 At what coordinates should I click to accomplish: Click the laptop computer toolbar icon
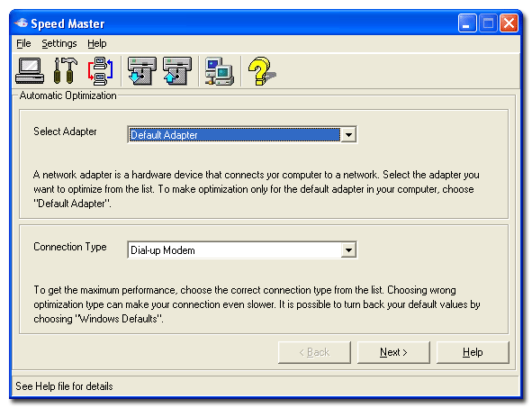30,70
